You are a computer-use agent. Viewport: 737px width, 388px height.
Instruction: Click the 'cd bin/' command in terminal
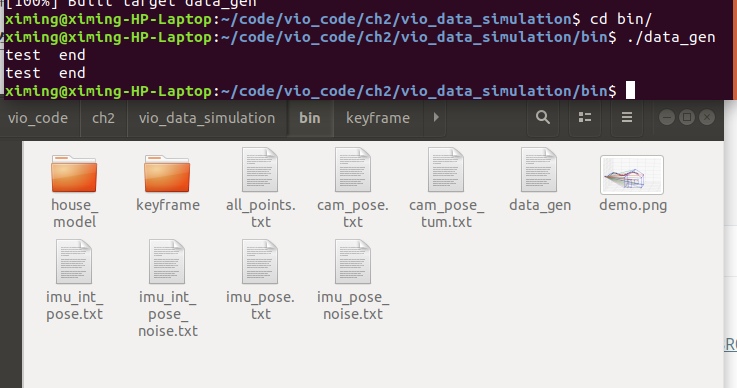(x=621, y=19)
